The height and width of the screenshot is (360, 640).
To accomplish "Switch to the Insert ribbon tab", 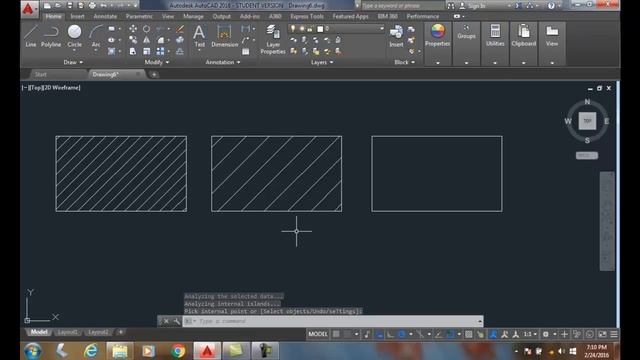I will click(77, 16).
